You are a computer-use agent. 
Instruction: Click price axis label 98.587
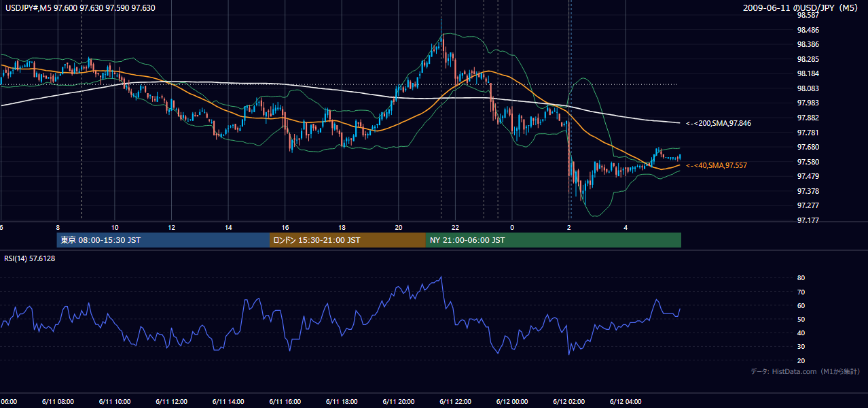pyautogui.click(x=808, y=15)
